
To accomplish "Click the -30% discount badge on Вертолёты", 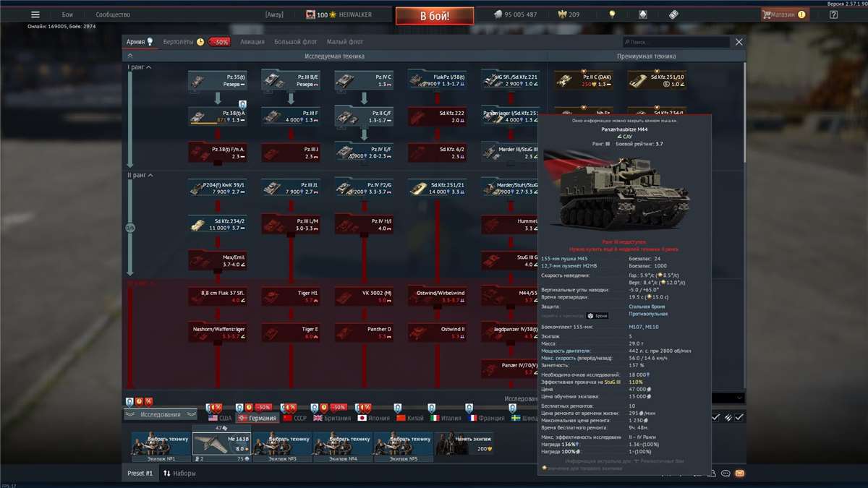I will pos(219,42).
